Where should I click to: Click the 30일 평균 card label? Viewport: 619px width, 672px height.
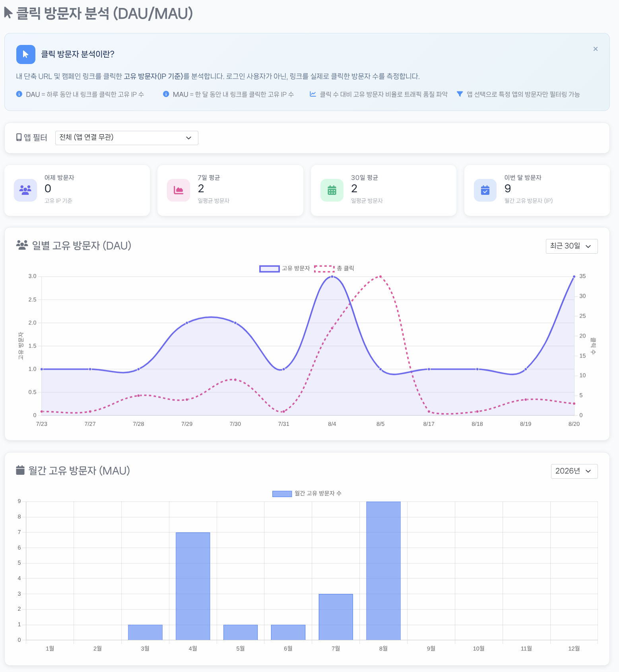(364, 178)
